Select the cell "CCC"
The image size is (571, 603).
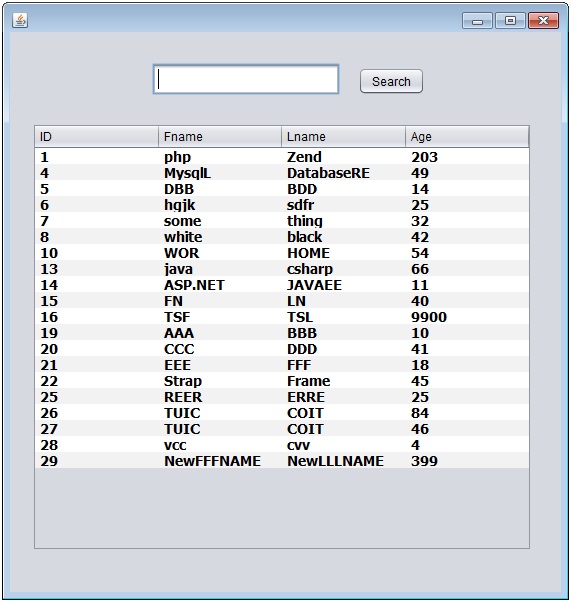click(220, 349)
